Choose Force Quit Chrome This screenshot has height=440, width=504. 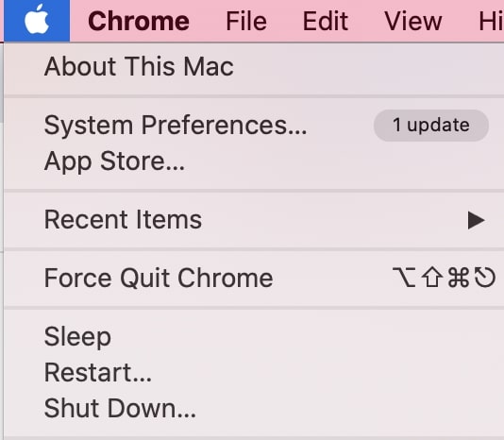pyautogui.click(x=159, y=278)
